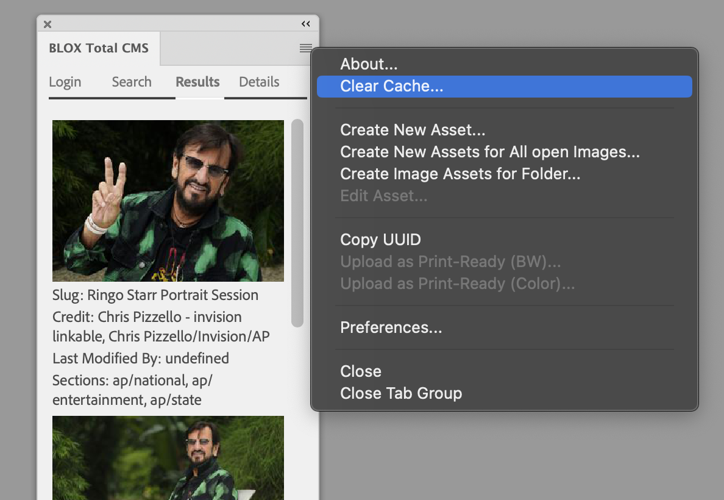Open the panel hamburger menu icon
The height and width of the screenshot is (500, 724).
coord(306,48)
